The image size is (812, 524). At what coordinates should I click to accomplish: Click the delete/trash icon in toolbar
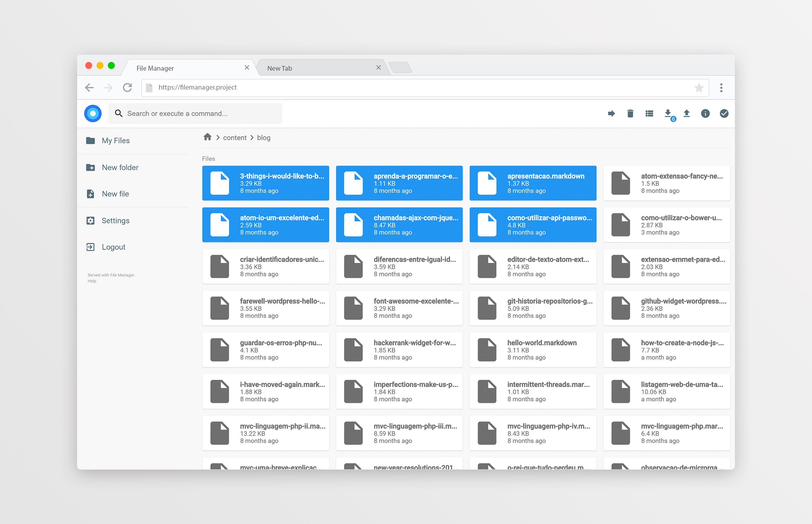630,114
